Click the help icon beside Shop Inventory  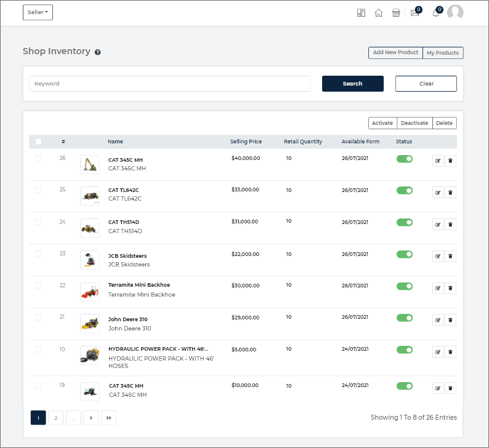98,52
